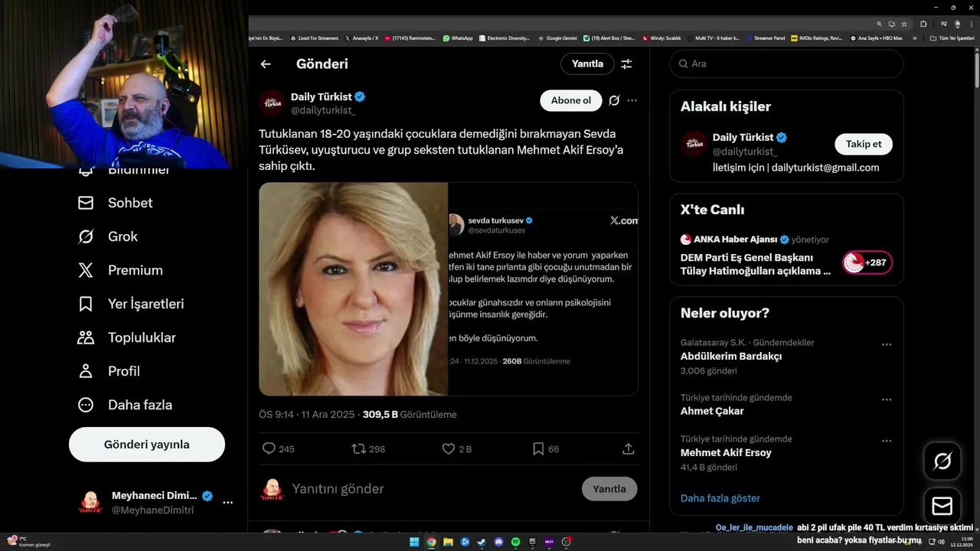The image size is (980, 551).
Task: Open the Anasayfa / X bookmark
Action: (361, 38)
